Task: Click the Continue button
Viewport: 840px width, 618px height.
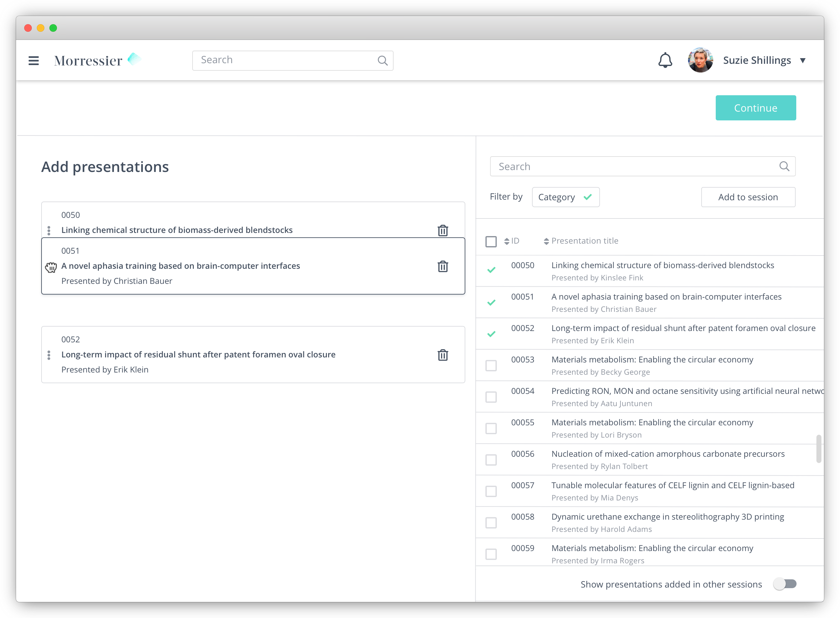Action: 755,108
